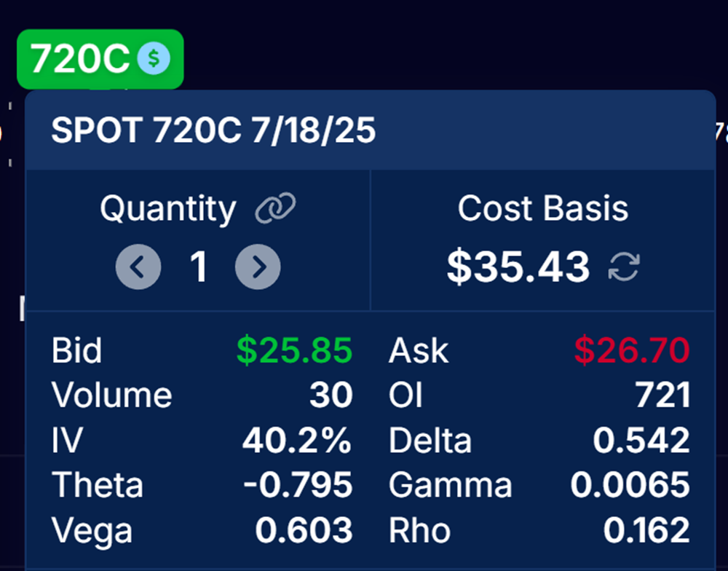
Task: Click the quantity value 1
Action: [198, 267]
